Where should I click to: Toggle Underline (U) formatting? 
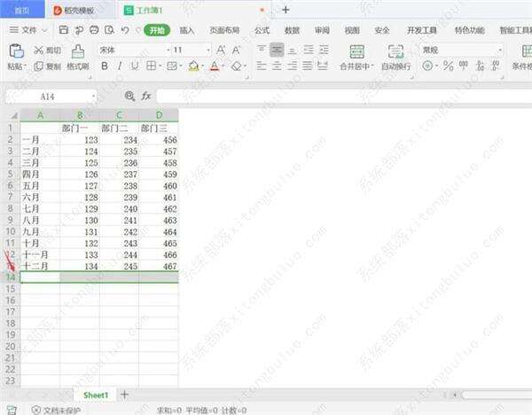135,66
